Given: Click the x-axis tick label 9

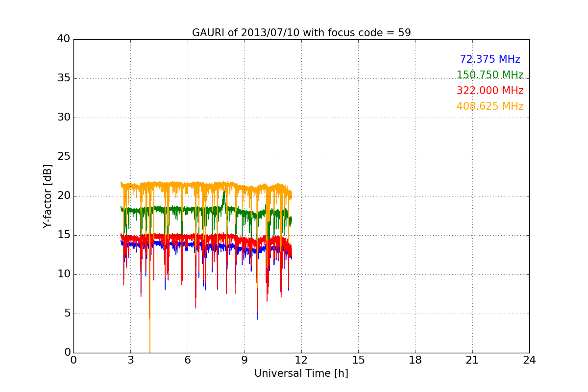Looking at the screenshot, I should (x=245, y=360).
